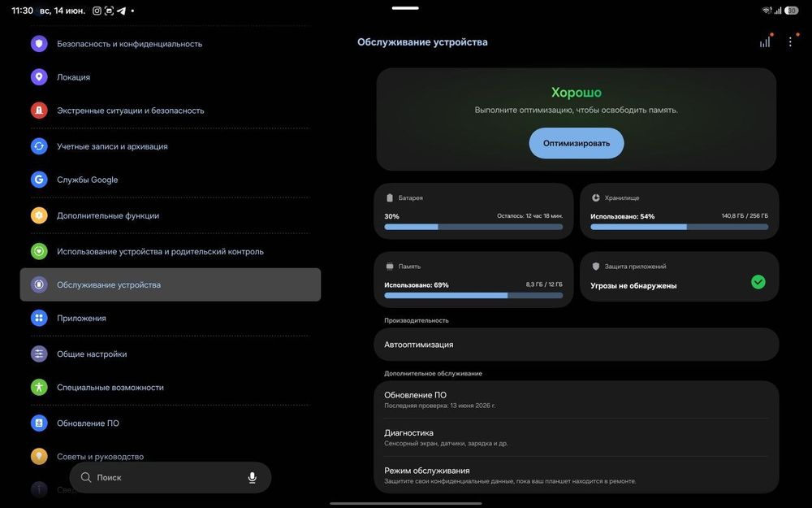Screen dimensions: 812x508
Task: Tap the battery icon in Батарея card
Action: (390, 198)
